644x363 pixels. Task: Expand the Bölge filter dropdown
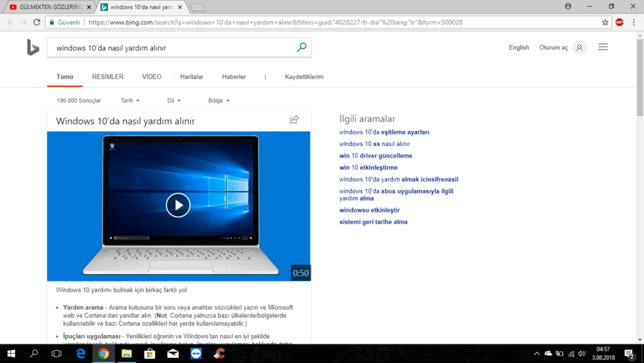point(219,100)
